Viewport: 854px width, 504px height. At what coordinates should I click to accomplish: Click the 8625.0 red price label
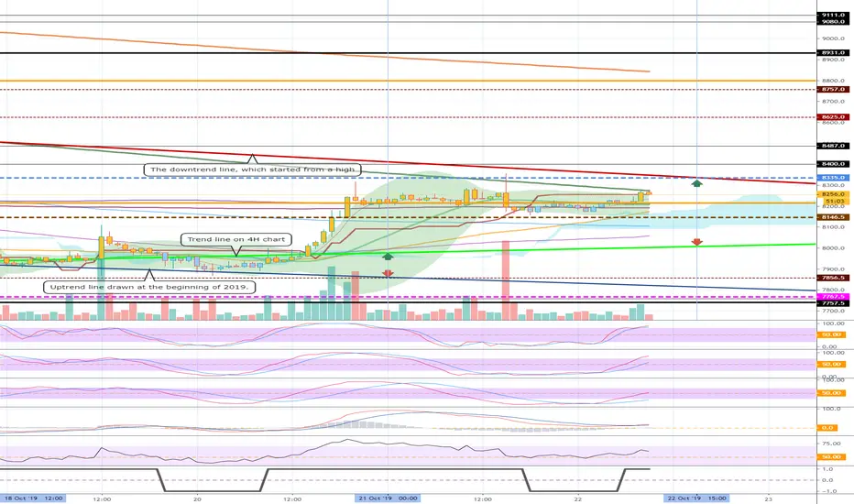833,116
